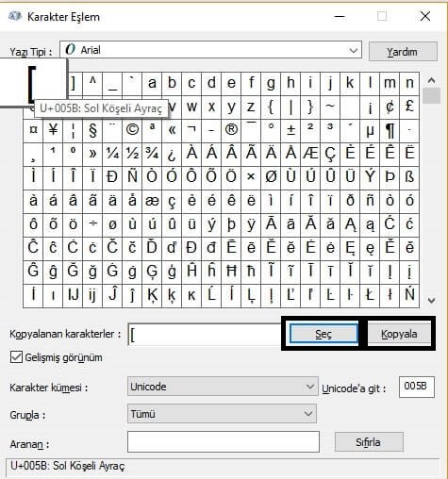Screen dimensions: 448x479
Task: Select the left curly brace {
Action: 271,107
